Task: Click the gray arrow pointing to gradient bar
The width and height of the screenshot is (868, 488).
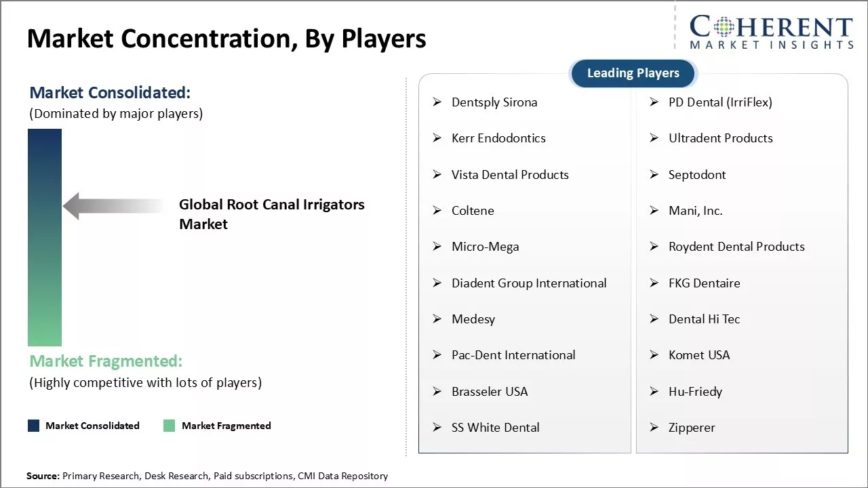Action: pyautogui.click(x=113, y=205)
